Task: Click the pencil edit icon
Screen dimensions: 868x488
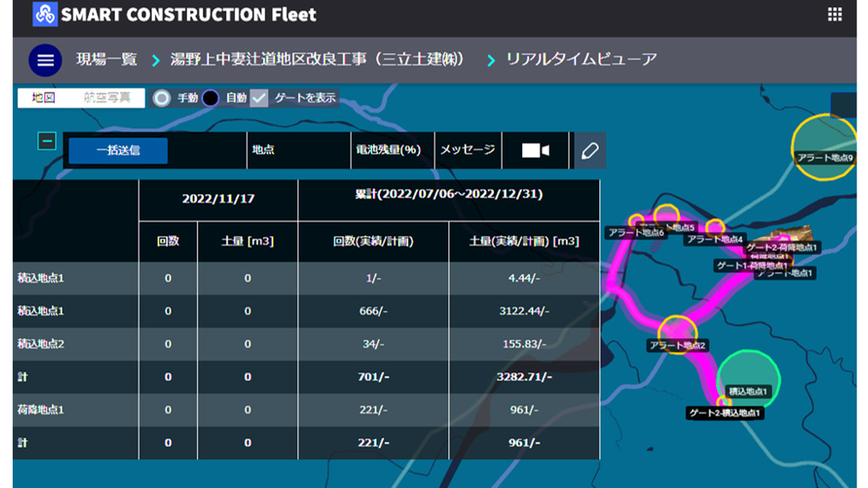Action: [x=590, y=151]
